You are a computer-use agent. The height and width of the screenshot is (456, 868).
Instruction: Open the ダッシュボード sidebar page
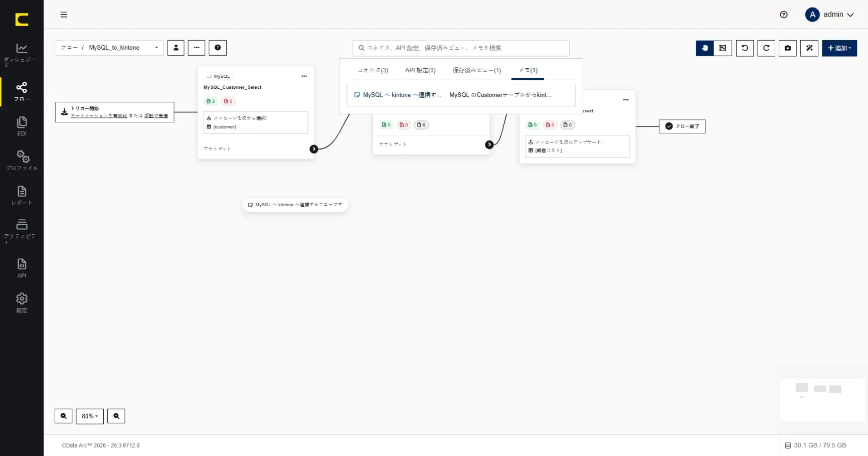22,54
